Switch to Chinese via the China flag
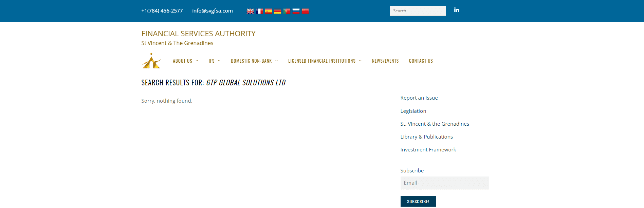Image resolution: width=644 pixels, height=208 pixels. tap(305, 11)
